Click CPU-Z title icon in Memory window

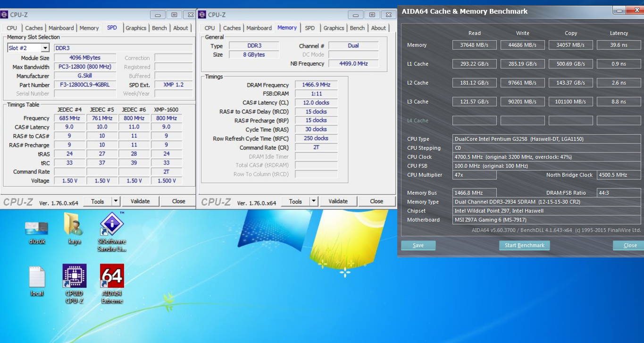202,15
